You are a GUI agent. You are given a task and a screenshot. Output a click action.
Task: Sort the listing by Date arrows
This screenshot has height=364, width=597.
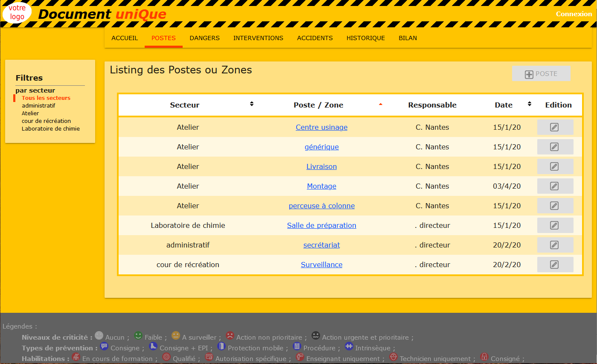tap(529, 104)
